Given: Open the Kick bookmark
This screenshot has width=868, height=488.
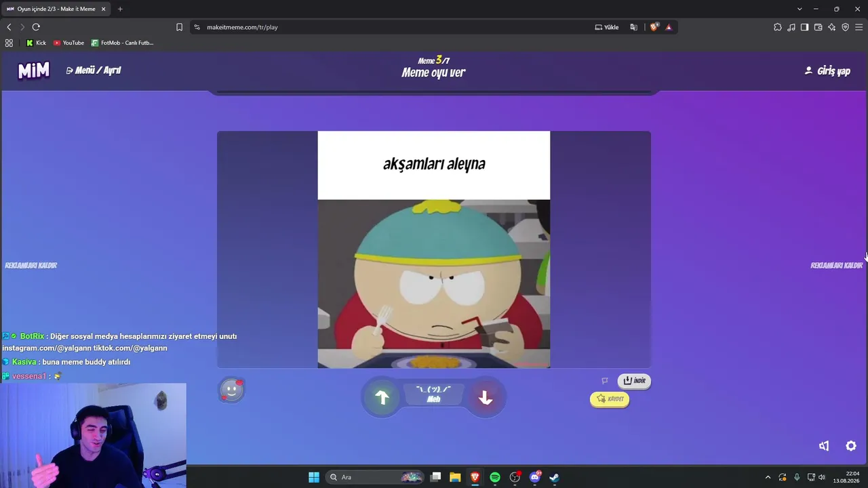Looking at the screenshot, I should point(36,43).
